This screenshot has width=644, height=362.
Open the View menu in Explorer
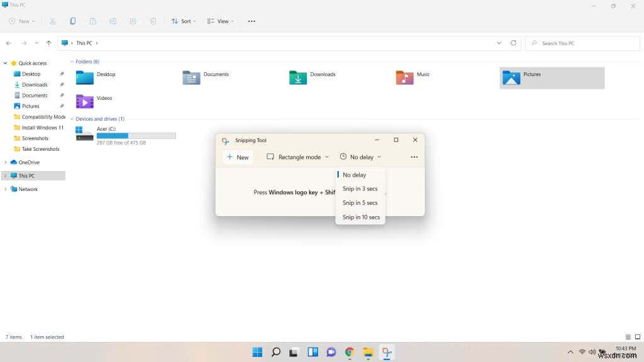pyautogui.click(x=219, y=21)
